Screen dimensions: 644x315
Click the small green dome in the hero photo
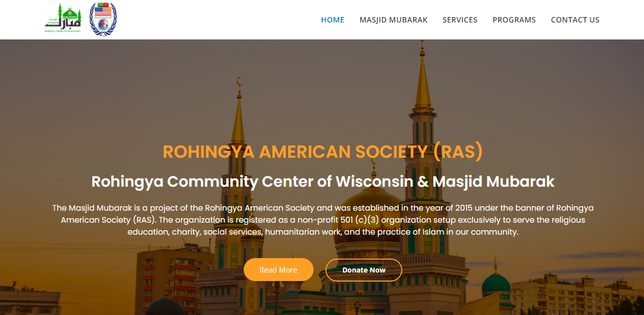(x=496, y=285)
